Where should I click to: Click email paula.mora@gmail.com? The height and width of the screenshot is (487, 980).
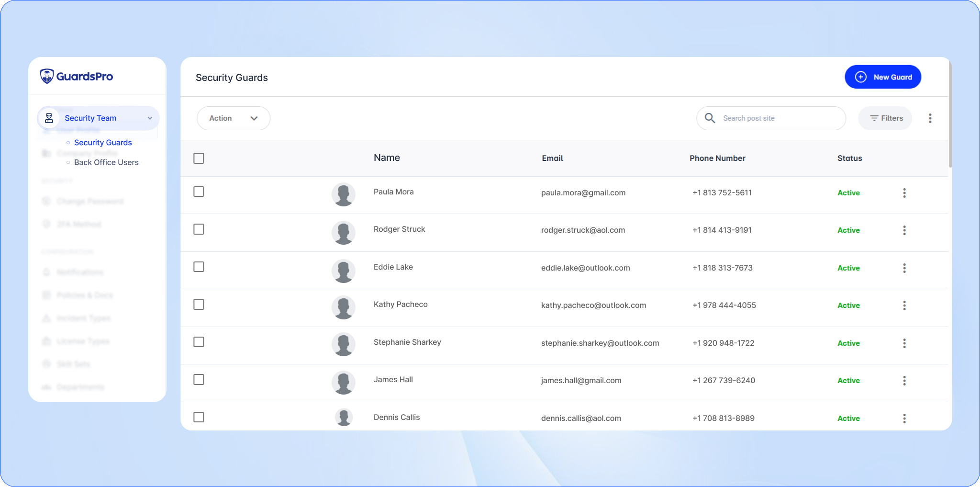tap(583, 193)
